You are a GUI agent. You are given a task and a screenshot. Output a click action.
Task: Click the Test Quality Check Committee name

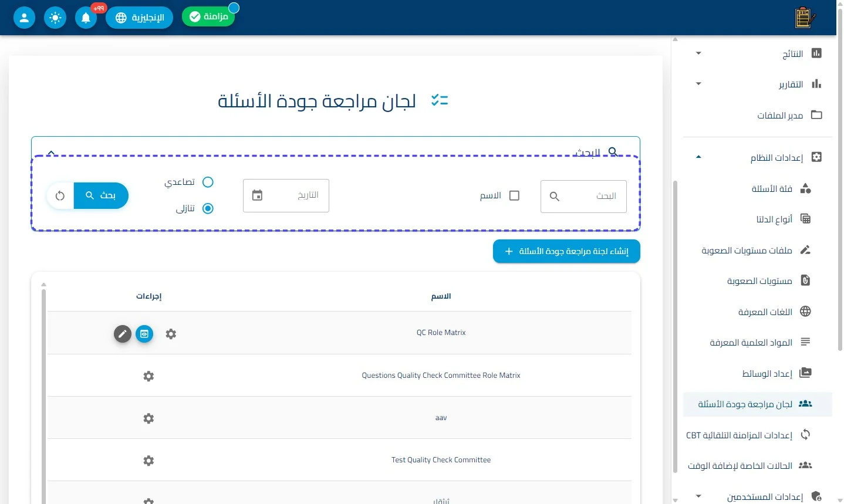pos(441,460)
